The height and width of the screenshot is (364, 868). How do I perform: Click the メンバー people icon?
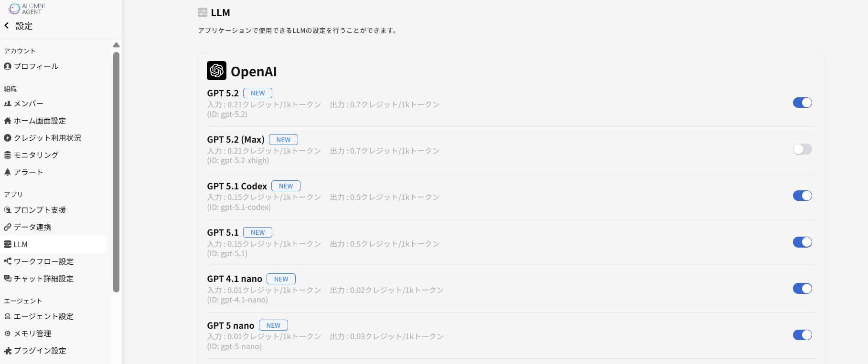8,104
